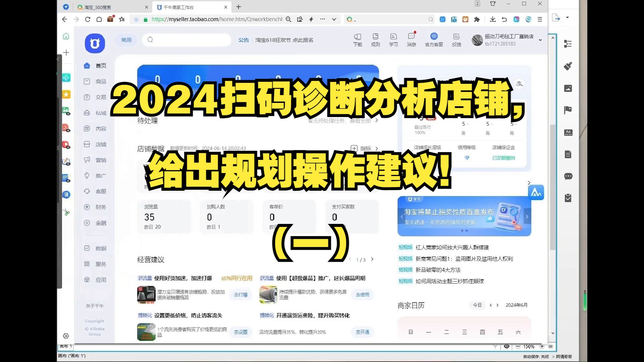Open the 商品 products sidebar item
This screenshot has width=644, height=362.
[95, 81]
